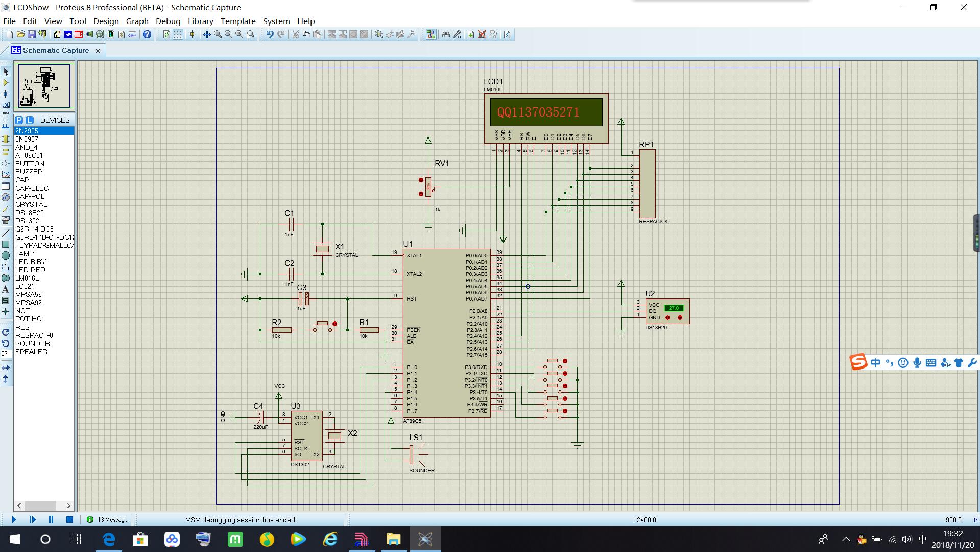Zoom to fit entire sheet
Viewport: 980px width, 552px height.
click(x=240, y=35)
